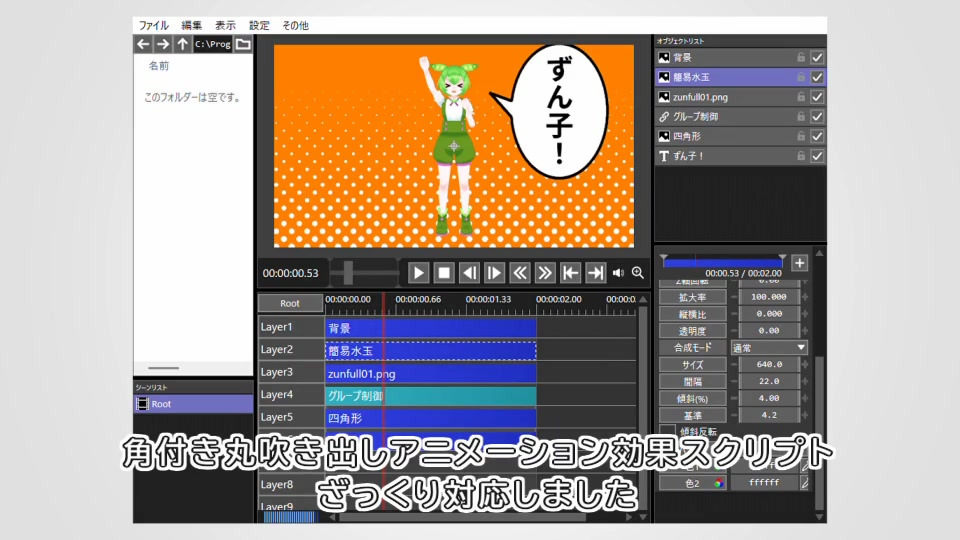The width and height of the screenshot is (960, 540).
Task: Start playback with the play button
Action: (419, 273)
